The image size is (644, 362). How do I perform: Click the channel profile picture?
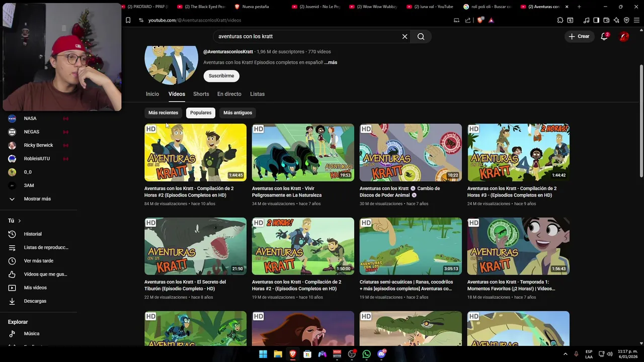tap(171, 65)
